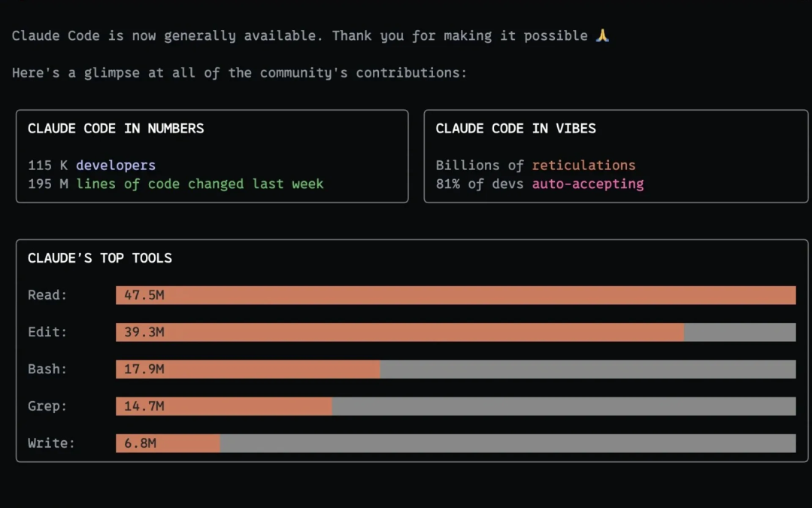Click the "Write:" tool label
Image resolution: width=812 pixels, height=508 pixels.
(51, 443)
